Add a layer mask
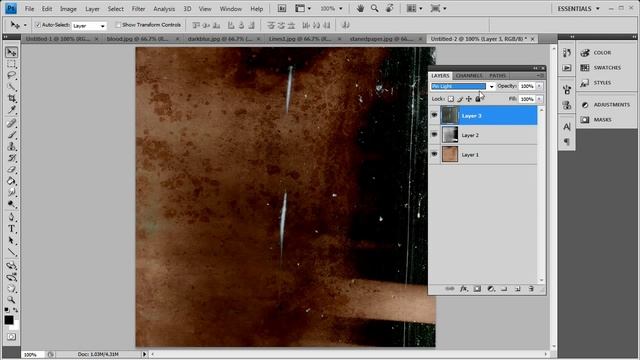Image resolution: width=640 pixels, height=360 pixels. tap(477, 289)
